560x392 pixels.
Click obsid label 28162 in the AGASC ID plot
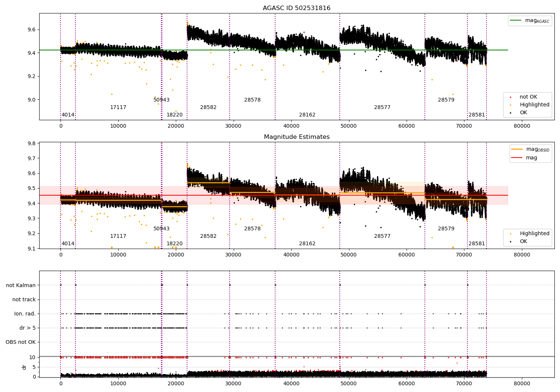point(307,115)
